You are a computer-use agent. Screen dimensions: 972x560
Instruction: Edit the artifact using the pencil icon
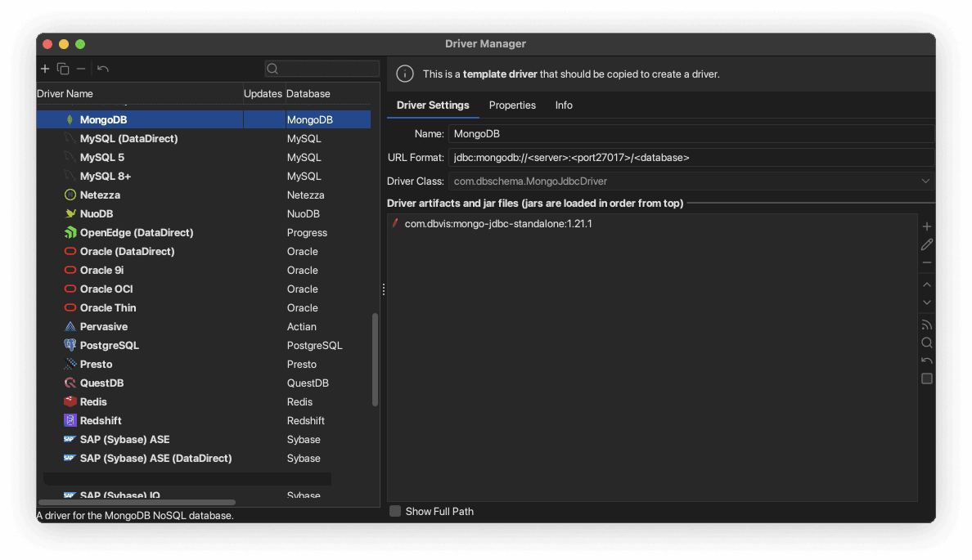[x=926, y=244]
